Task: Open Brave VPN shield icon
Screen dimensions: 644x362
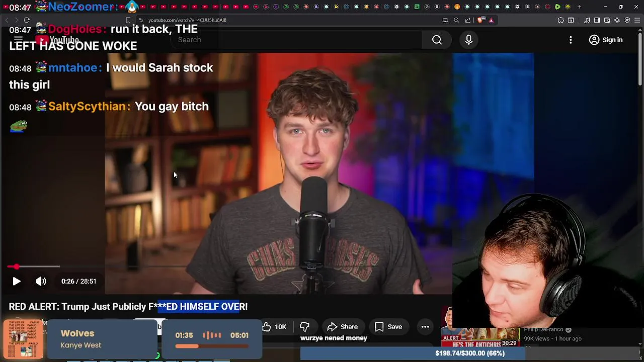Action: pyautogui.click(x=627, y=20)
